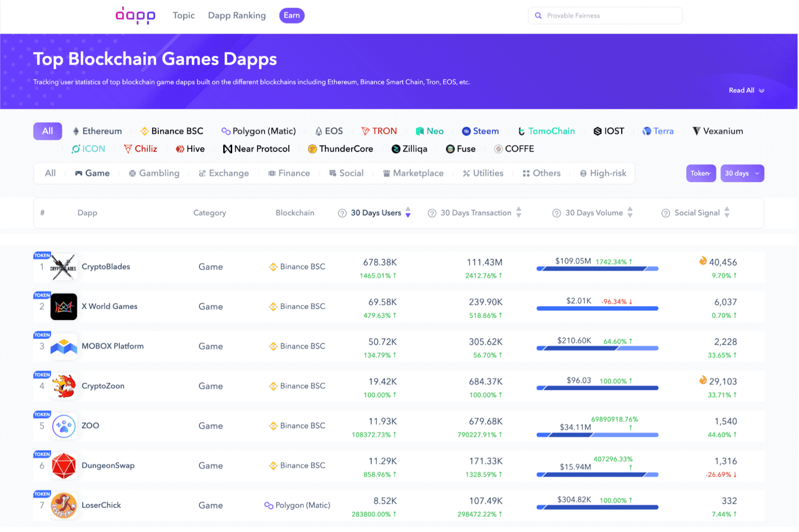Viewport: 799px width, 532px height.
Task: Open the MOBOX Platform logo icon
Action: [x=63, y=346]
